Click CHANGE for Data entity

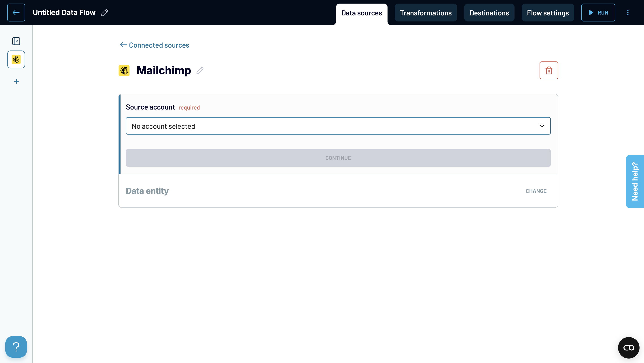point(536,191)
